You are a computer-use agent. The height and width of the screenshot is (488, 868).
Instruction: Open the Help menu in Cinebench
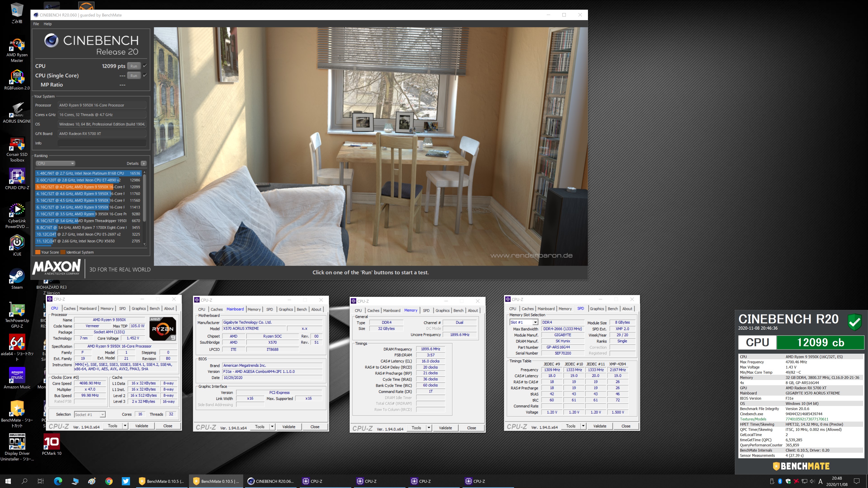[47, 24]
